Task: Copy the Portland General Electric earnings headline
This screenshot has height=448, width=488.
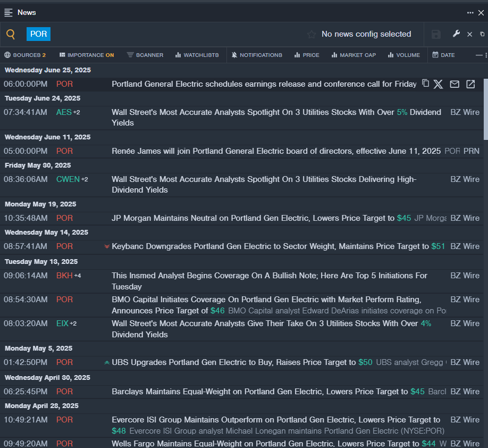Action: coord(425,84)
